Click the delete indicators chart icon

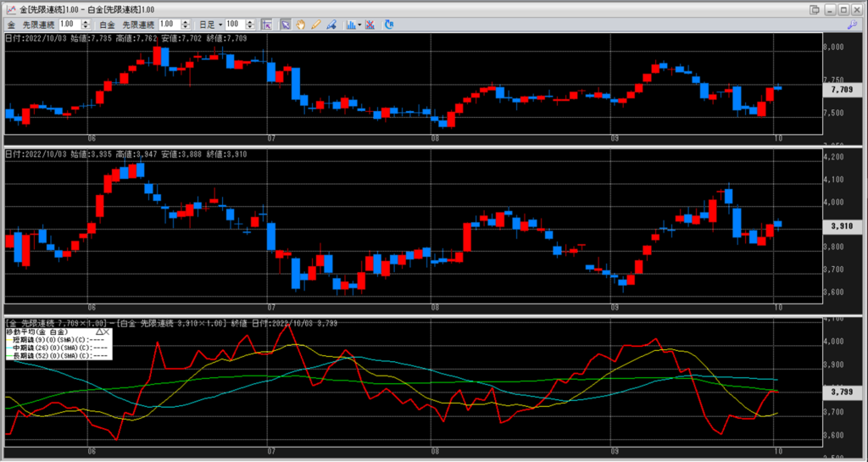(372, 25)
